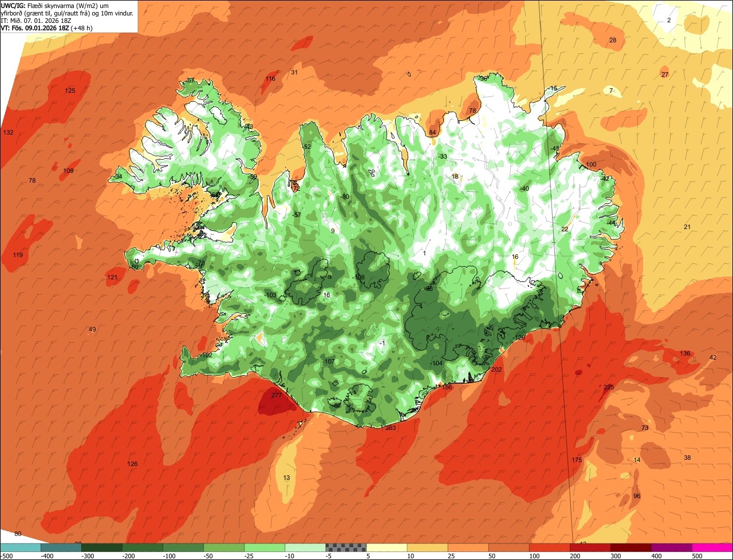Click the 9 value in the central highlands

coord(333,231)
